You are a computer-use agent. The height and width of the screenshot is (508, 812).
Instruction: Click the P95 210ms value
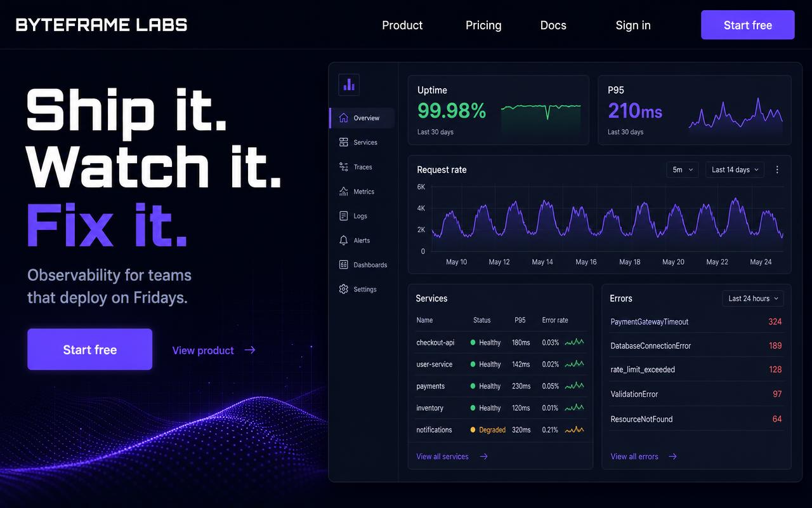point(635,110)
